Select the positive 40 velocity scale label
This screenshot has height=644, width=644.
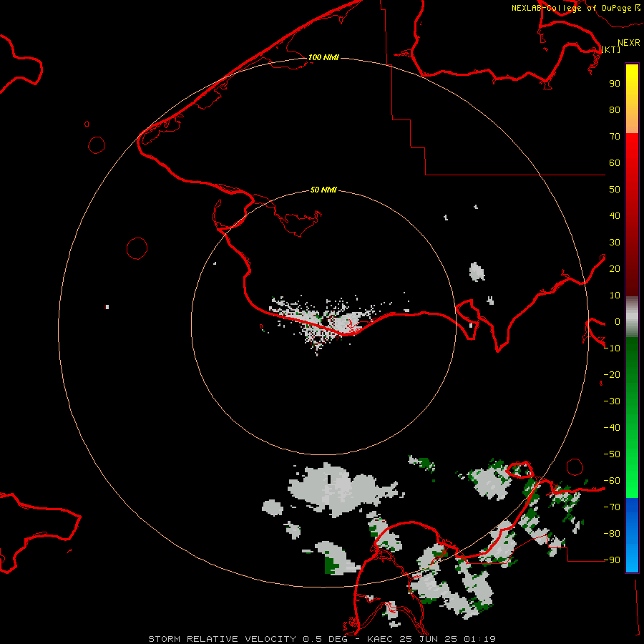point(615,215)
